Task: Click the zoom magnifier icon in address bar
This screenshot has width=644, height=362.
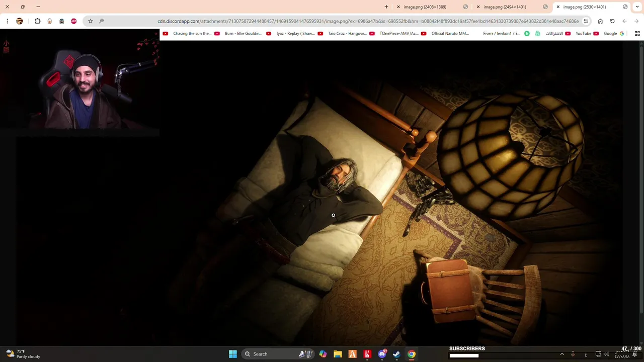Action: pos(101,21)
